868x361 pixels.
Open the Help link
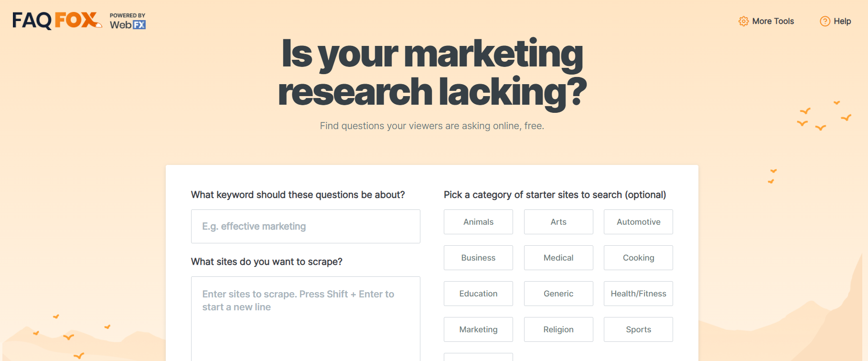click(842, 21)
